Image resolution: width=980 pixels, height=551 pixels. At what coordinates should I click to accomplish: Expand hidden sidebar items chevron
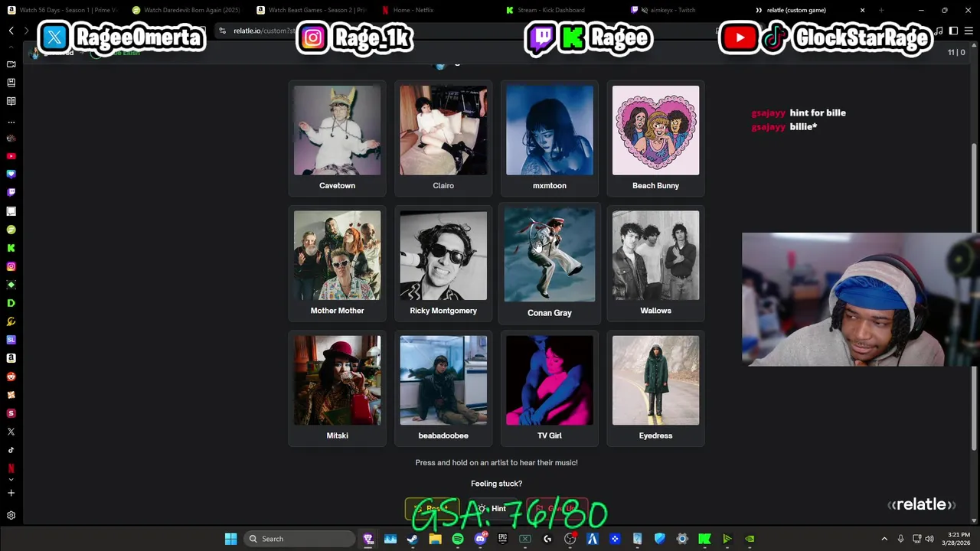pyautogui.click(x=11, y=480)
